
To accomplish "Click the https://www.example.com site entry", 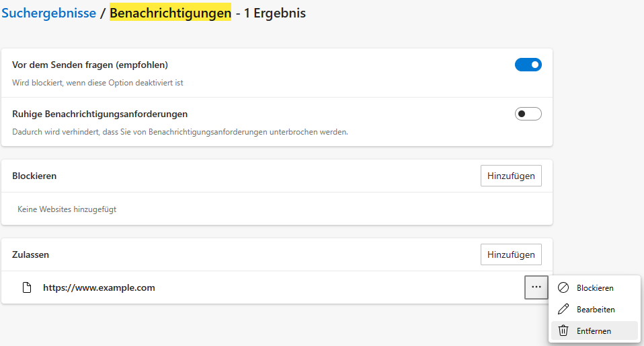I will click(x=99, y=287).
